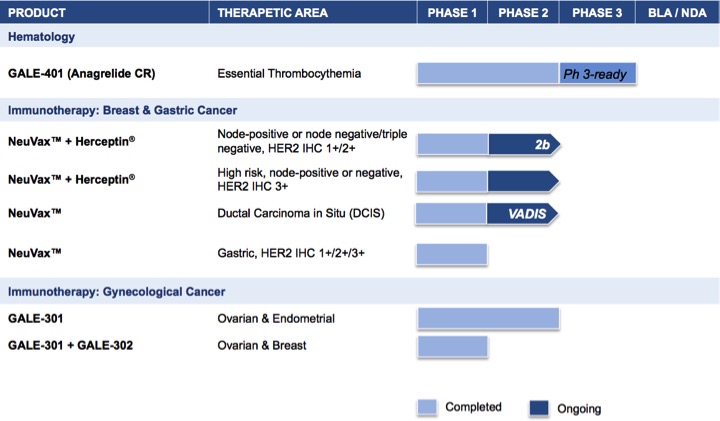Click the Ph 3-ready bar segment

598,73
